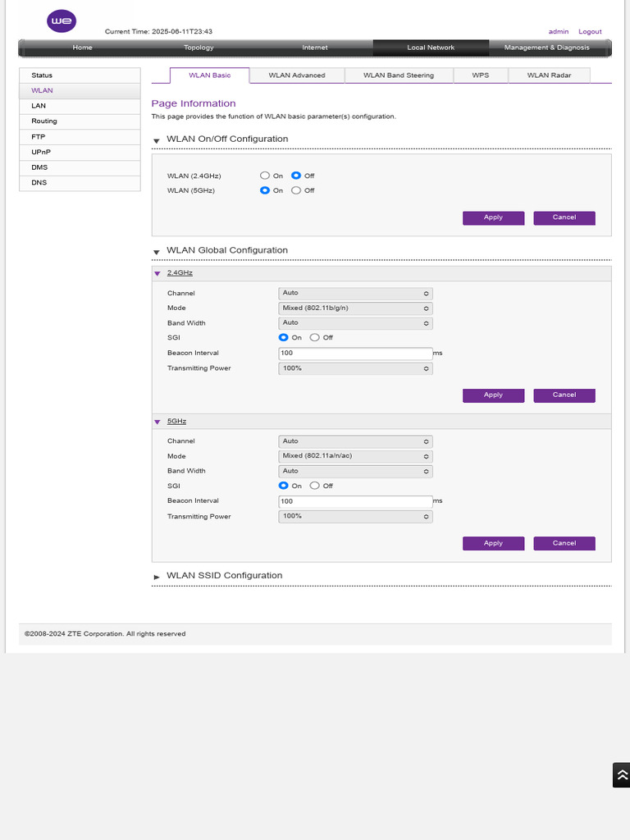Switch to the WLAN Advanced tab
The width and height of the screenshot is (630, 840).
(297, 75)
